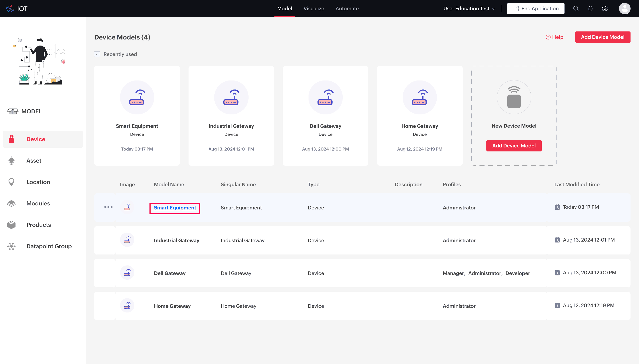Click the Datapoint Group icon in sidebar

coord(12,246)
